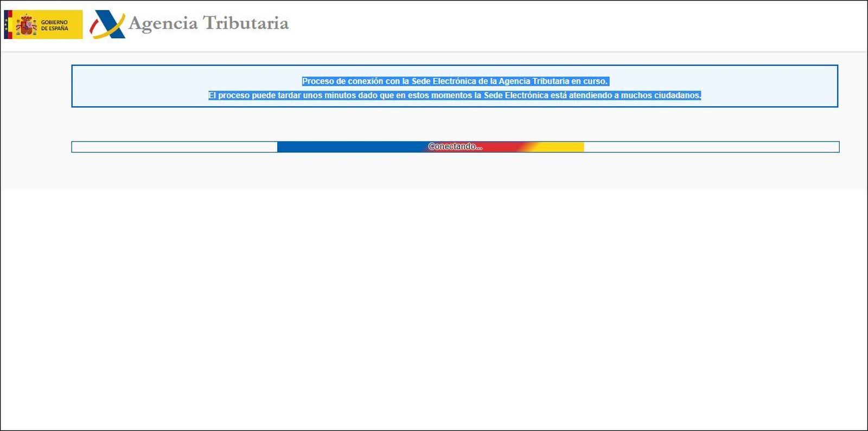Image resolution: width=868 pixels, height=431 pixels.
Task: Click the Agencia Tributaria title text
Action: coord(209,23)
